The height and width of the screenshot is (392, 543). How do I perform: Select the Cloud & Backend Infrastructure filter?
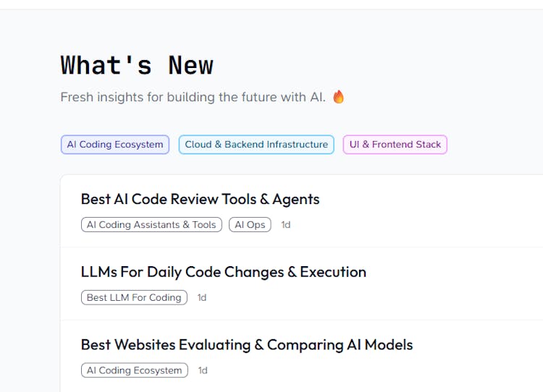coord(256,145)
